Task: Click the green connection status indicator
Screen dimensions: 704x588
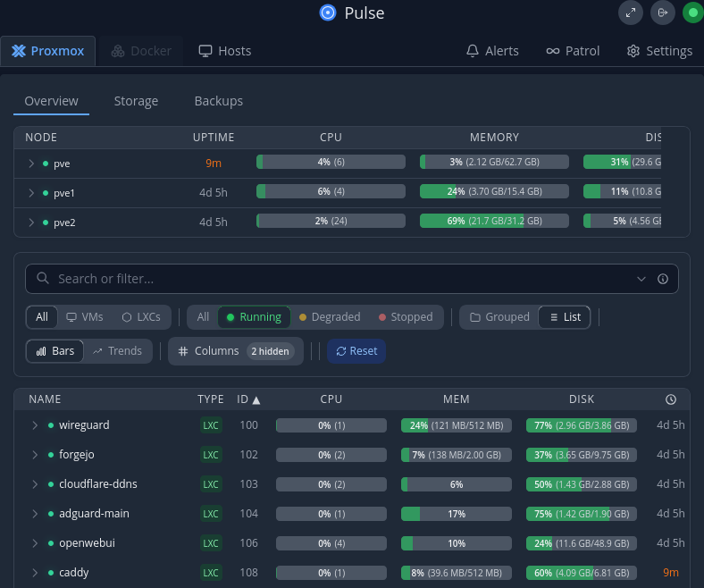Action: pos(692,13)
